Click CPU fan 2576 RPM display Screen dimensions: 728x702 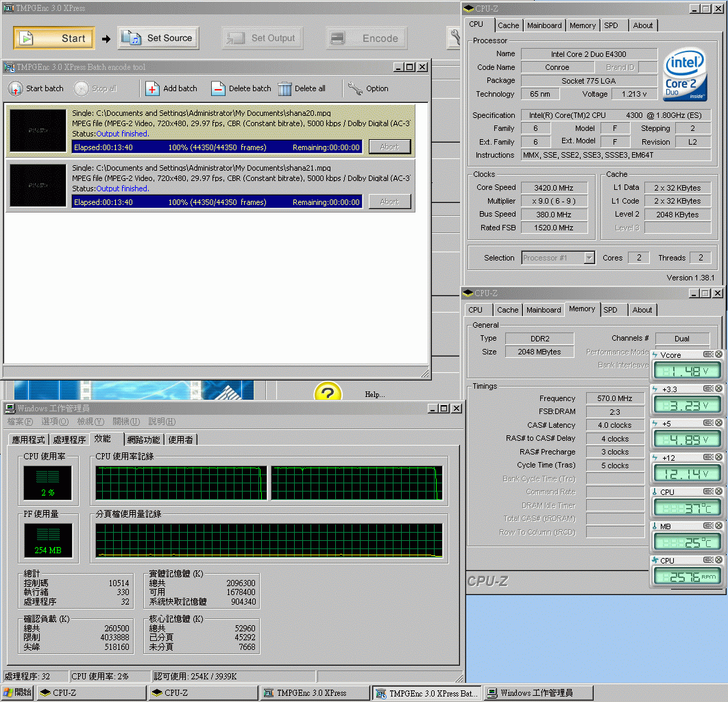(687, 577)
